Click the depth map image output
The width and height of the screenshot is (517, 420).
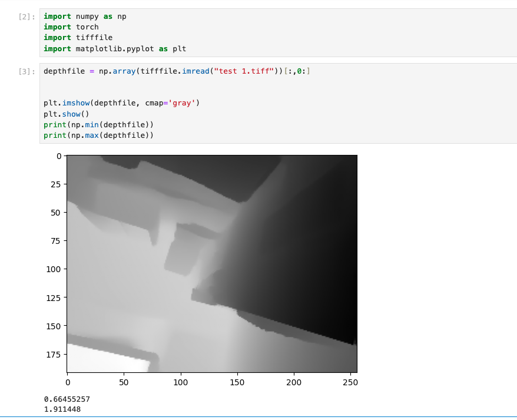click(x=212, y=264)
